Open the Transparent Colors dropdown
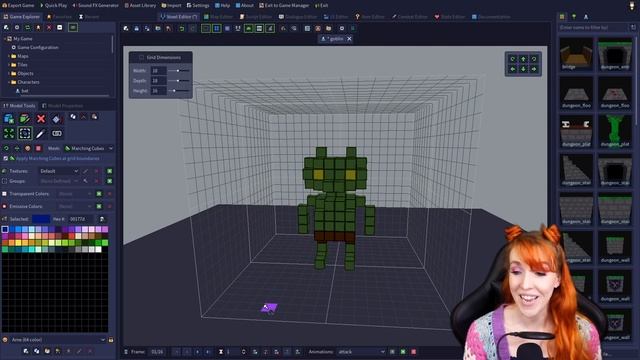 click(74, 194)
